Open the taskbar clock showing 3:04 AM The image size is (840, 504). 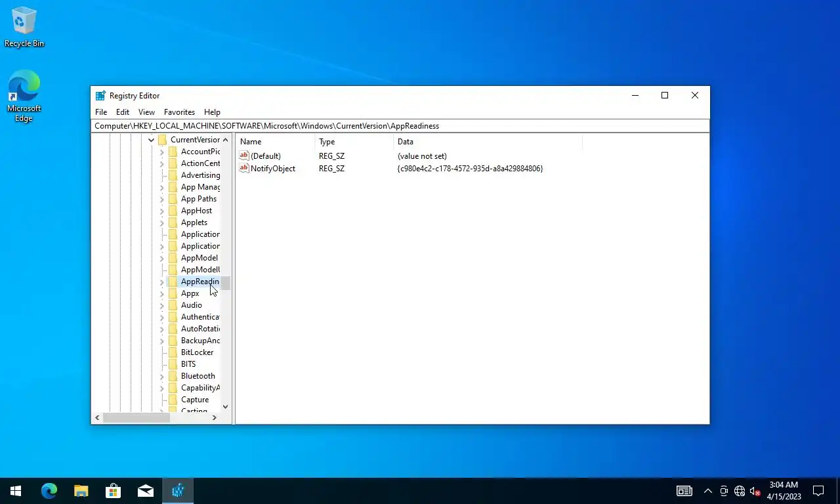784,491
